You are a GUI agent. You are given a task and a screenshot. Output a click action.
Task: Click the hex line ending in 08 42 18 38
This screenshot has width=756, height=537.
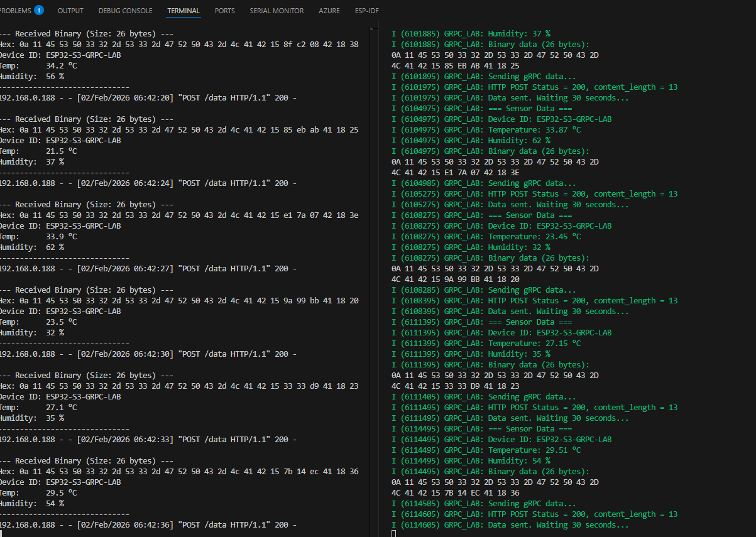point(179,45)
